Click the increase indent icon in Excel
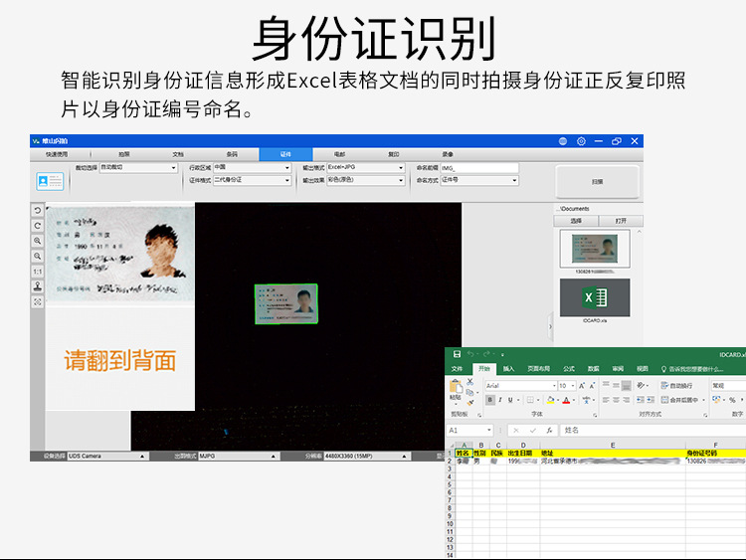The width and height of the screenshot is (746, 560). [x=651, y=400]
